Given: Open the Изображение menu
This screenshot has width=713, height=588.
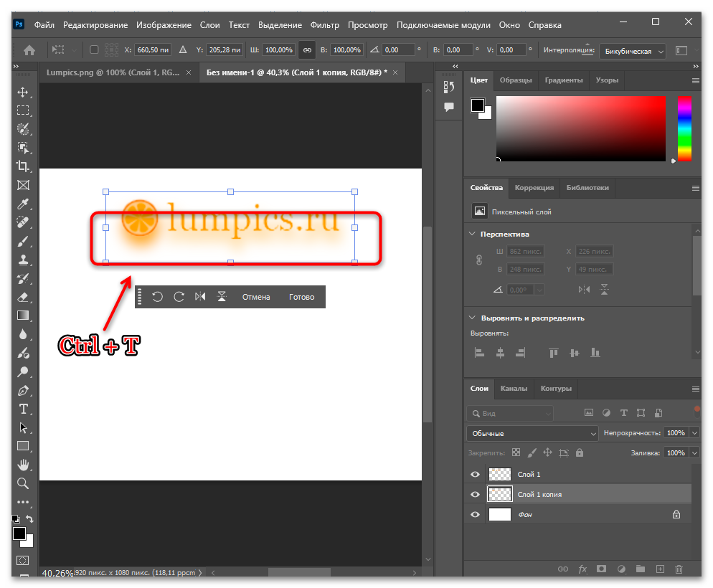Looking at the screenshot, I should [x=164, y=25].
